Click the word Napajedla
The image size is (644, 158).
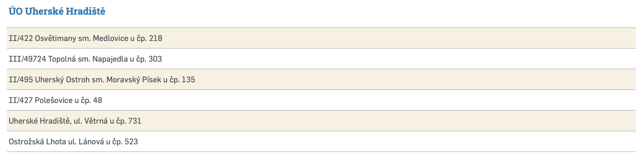pos(110,59)
